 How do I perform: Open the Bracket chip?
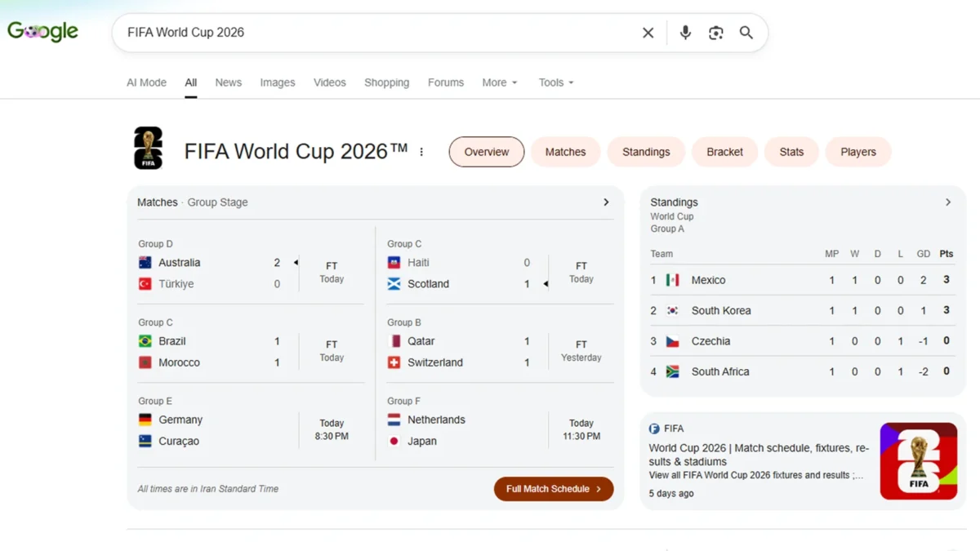click(725, 152)
